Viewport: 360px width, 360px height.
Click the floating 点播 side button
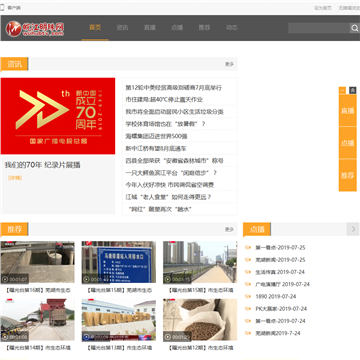pos(348,143)
